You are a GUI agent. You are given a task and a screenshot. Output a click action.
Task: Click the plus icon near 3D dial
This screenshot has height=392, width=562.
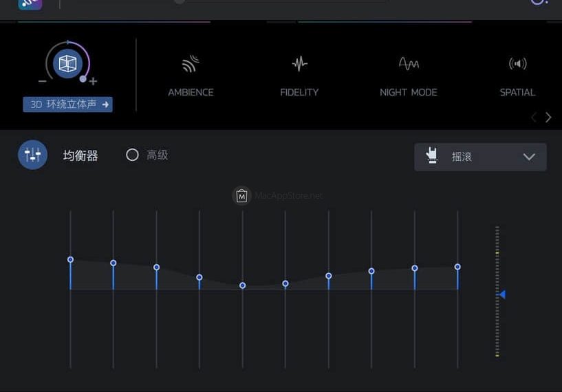(93, 81)
